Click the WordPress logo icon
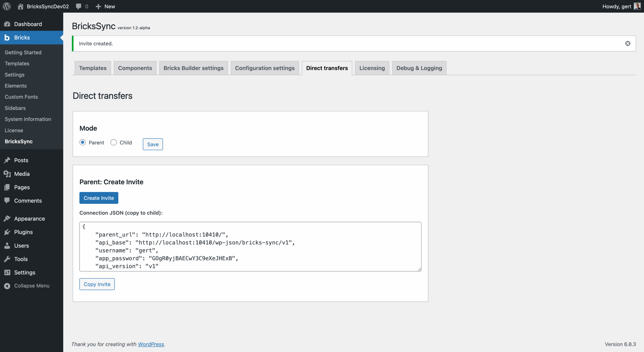The height and width of the screenshot is (352, 644). click(7, 6)
